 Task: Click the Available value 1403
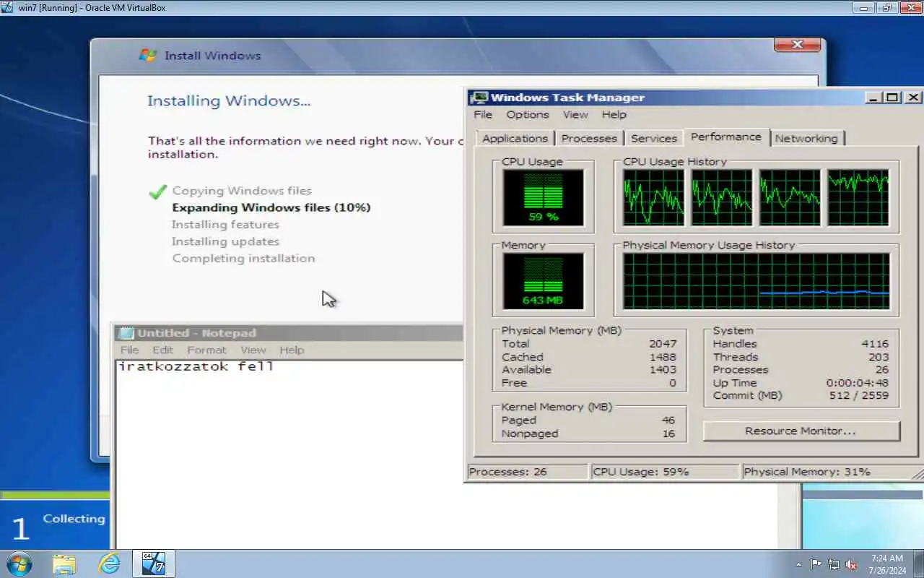point(663,370)
